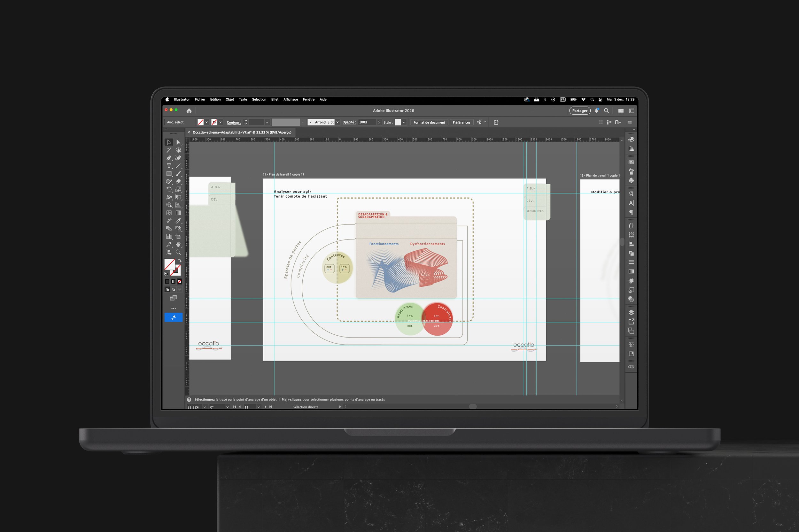The image size is (799, 532).
Task: Set paint mode to None
Action: pos(180,282)
